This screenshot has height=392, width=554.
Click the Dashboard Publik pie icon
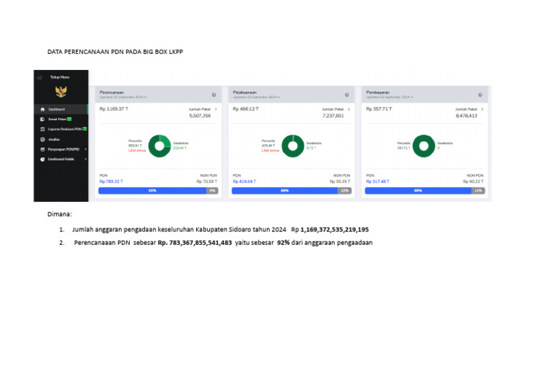pyautogui.click(x=43, y=159)
